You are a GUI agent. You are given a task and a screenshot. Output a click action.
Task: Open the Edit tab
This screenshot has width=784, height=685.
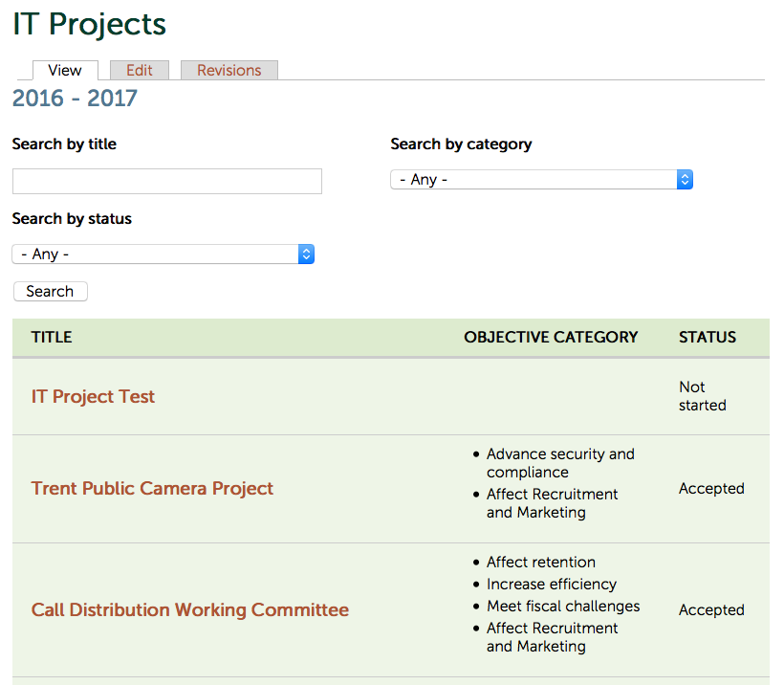[140, 70]
